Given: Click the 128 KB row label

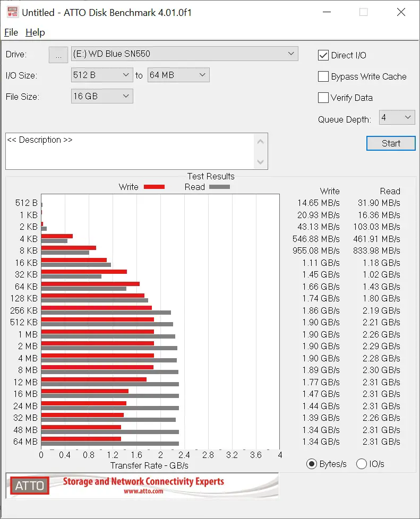Looking at the screenshot, I should pos(24,299).
